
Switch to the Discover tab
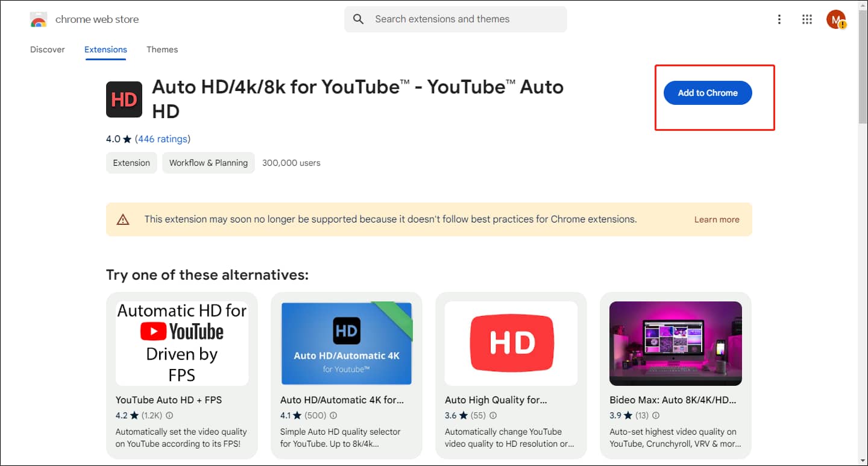click(x=48, y=49)
